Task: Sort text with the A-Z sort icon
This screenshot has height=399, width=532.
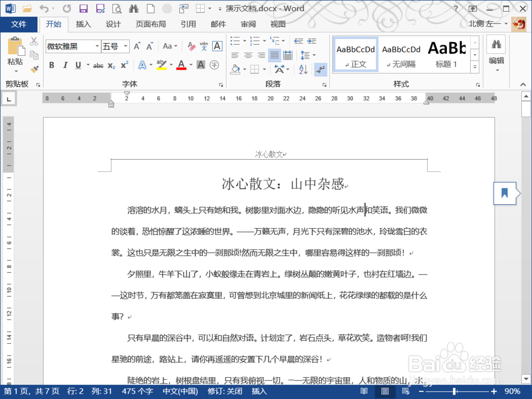Action: click(303, 70)
